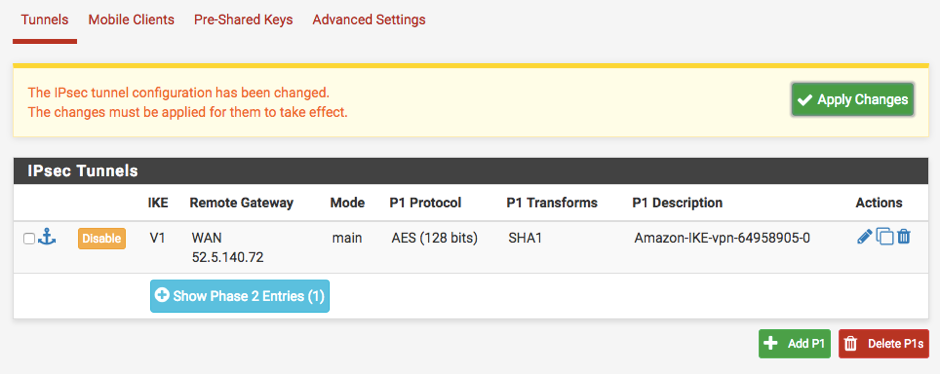This screenshot has width=940, height=374.
Task: Apply the pending IPsec changes
Action: tap(852, 99)
